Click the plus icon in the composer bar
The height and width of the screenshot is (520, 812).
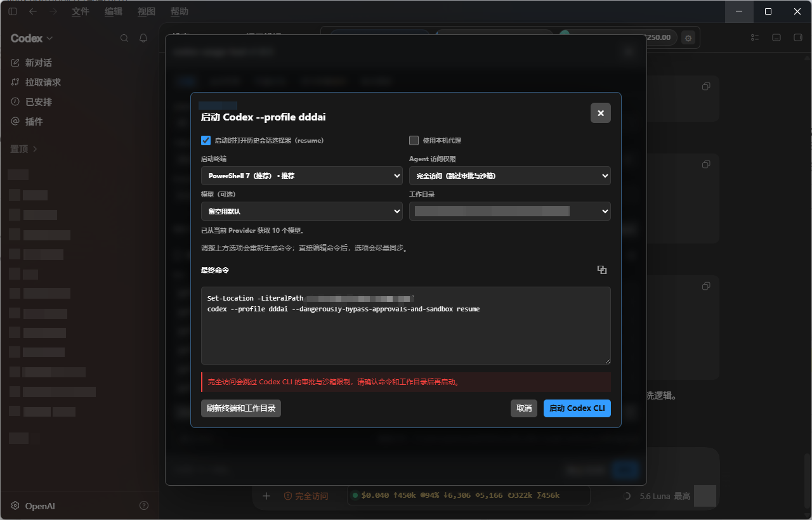point(266,496)
